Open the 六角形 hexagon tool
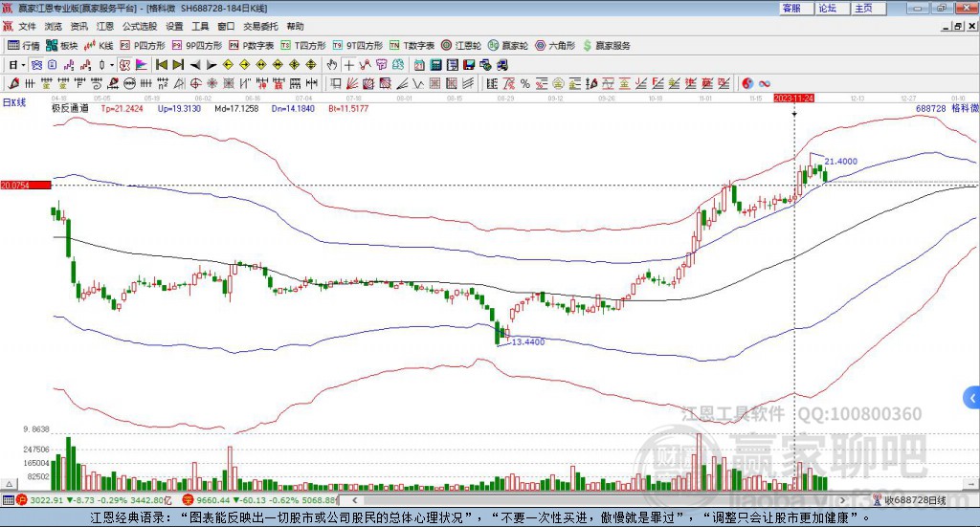980x527 pixels. point(555,46)
